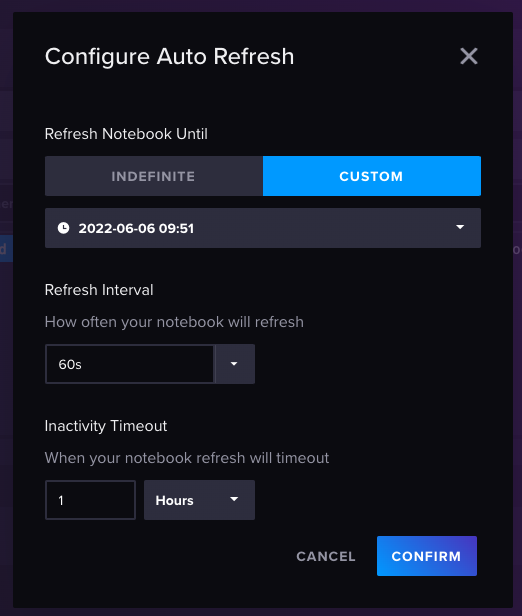
Task: Open the 2022-06-06 09:51 date selector
Action: 263,228
